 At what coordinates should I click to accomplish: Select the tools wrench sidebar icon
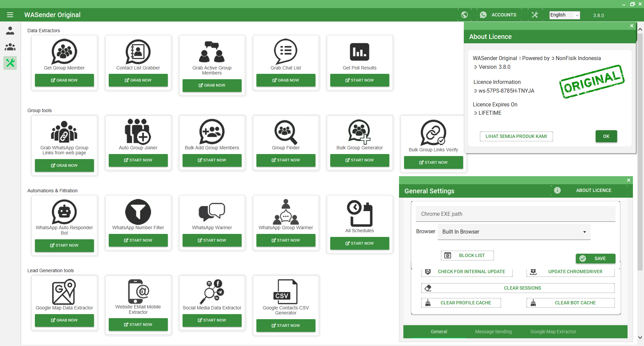pyautogui.click(x=10, y=63)
